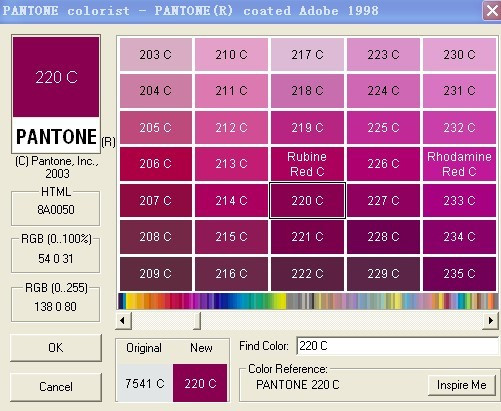The image size is (501, 411).
Task: Click the New 220 C preview swatch
Action: pyautogui.click(x=200, y=383)
